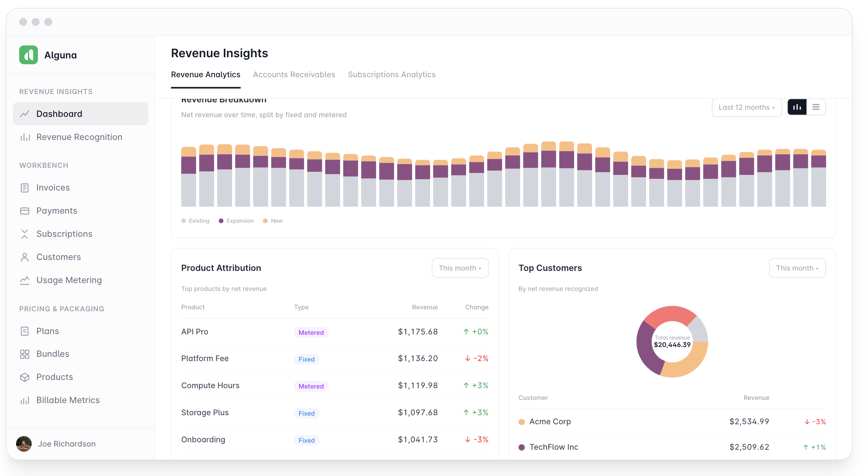This screenshot has width=868, height=476.
Task: Click the Invoices document icon
Action: (25, 188)
